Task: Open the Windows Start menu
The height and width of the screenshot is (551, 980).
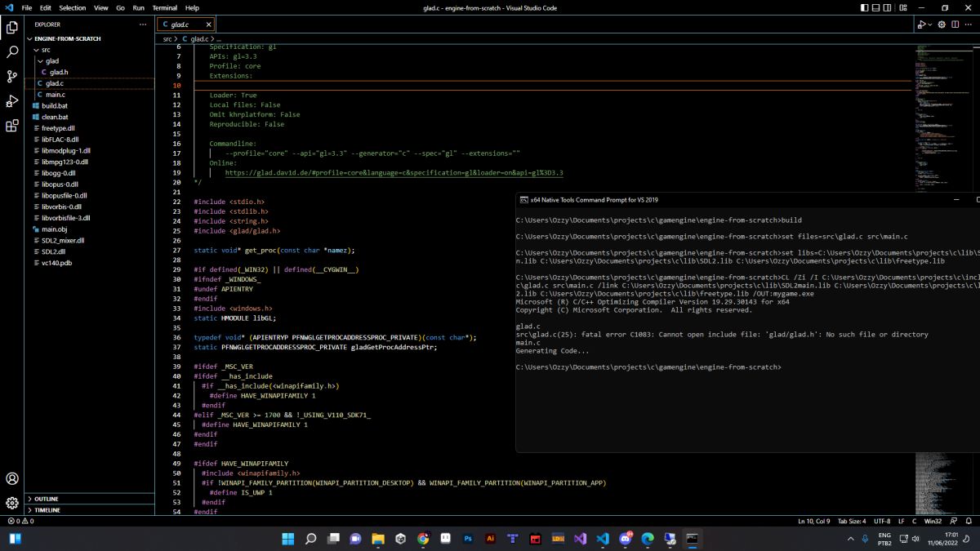Action: [x=288, y=539]
